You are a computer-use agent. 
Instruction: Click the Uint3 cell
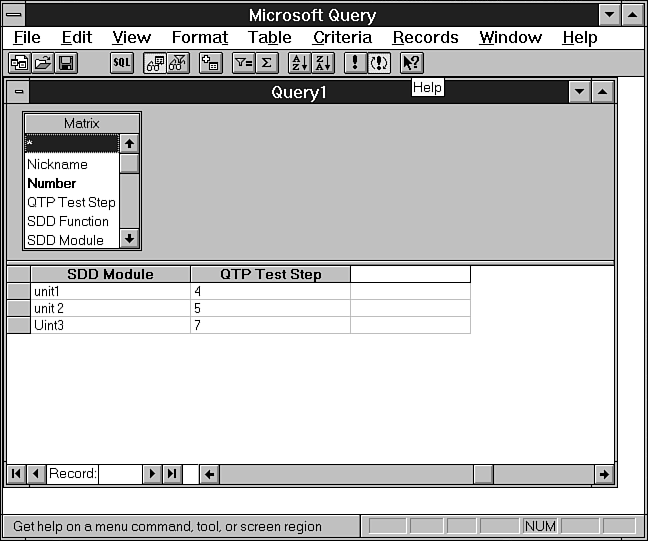click(110, 325)
